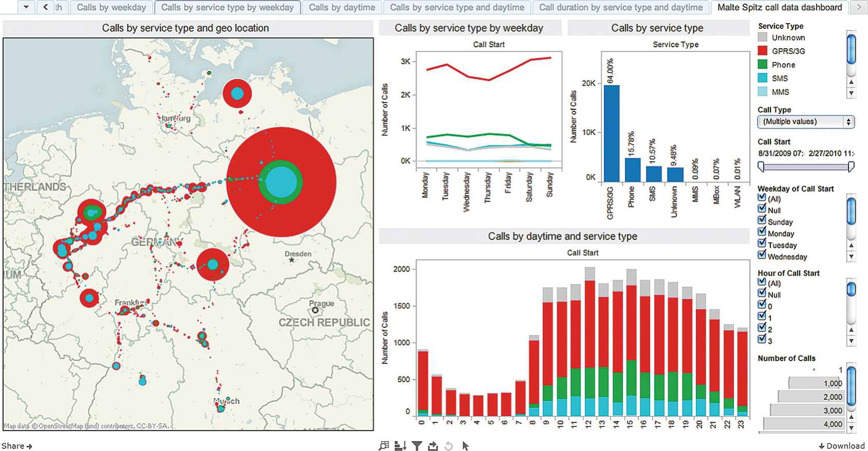Open the Calls by weekday tab
Image resolution: width=868 pixels, height=451 pixels.
pyautogui.click(x=111, y=7)
